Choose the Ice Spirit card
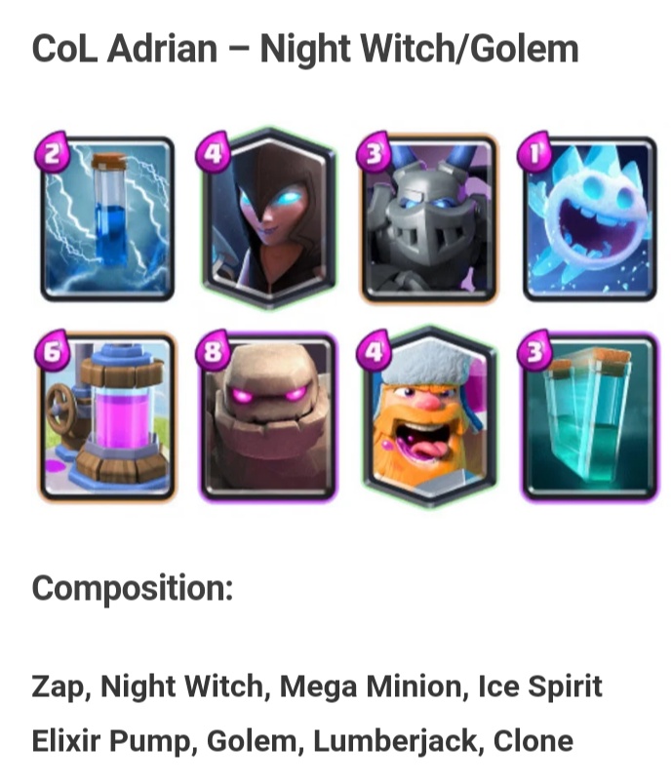This screenshot has width=672, height=784. [x=590, y=219]
